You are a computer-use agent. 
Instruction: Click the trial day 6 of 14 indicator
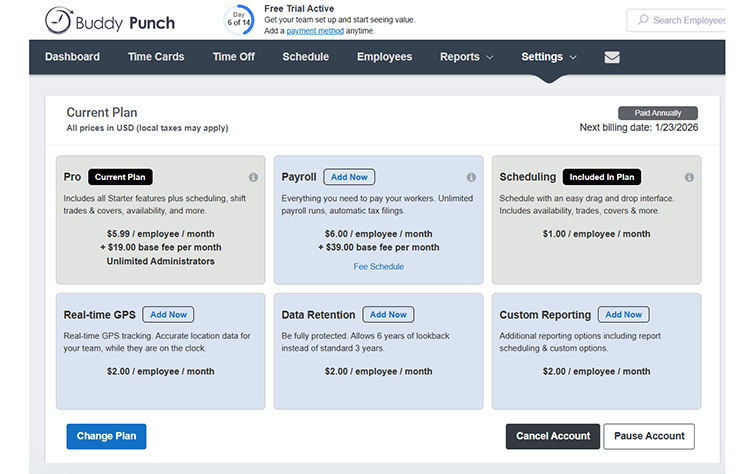click(238, 20)
